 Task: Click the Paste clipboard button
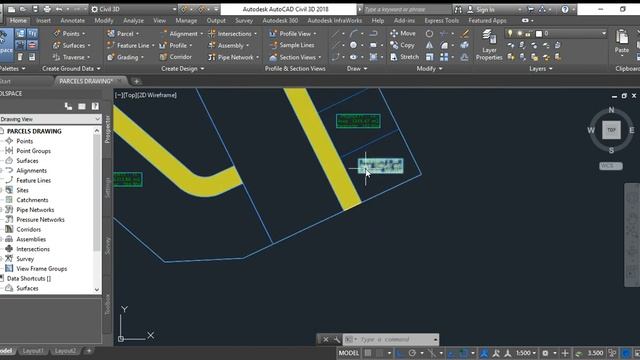pyautogui.click(x=622, y=41)
